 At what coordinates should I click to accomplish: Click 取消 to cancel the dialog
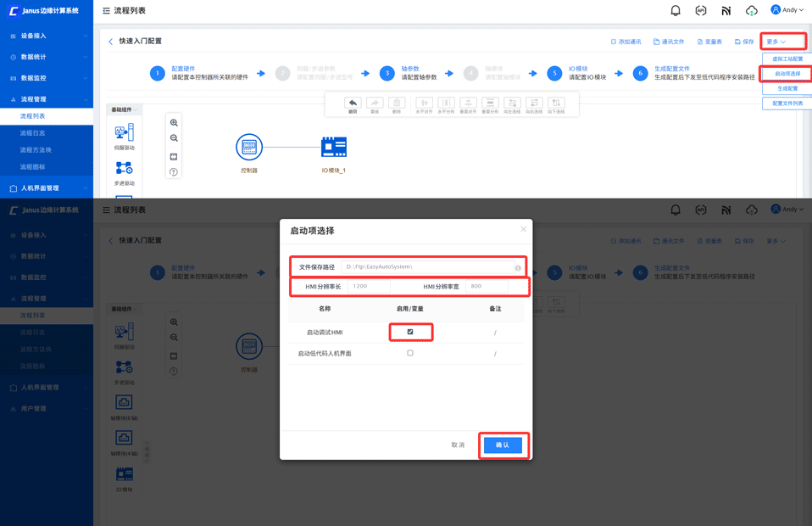[458, 445]
